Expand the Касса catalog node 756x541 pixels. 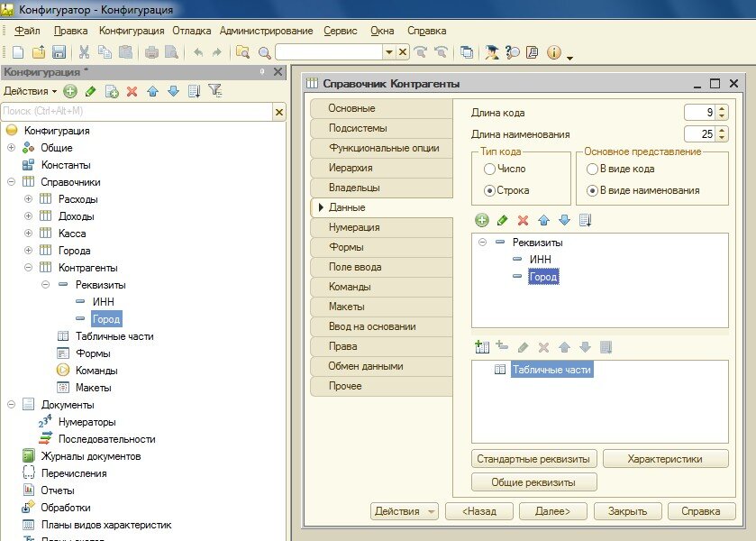coord(29,234)
